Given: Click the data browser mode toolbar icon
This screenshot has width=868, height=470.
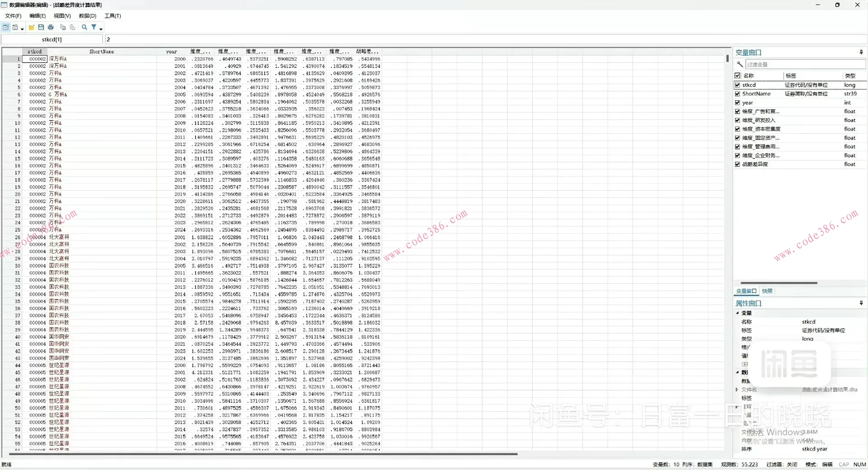Looking at the screenshot, I should [15, 27].
